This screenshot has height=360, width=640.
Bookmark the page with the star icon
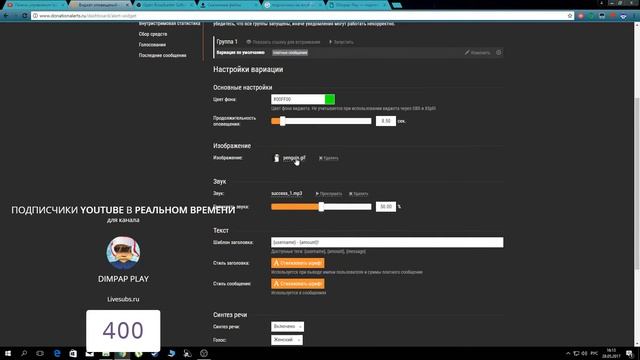coord(570,16)
